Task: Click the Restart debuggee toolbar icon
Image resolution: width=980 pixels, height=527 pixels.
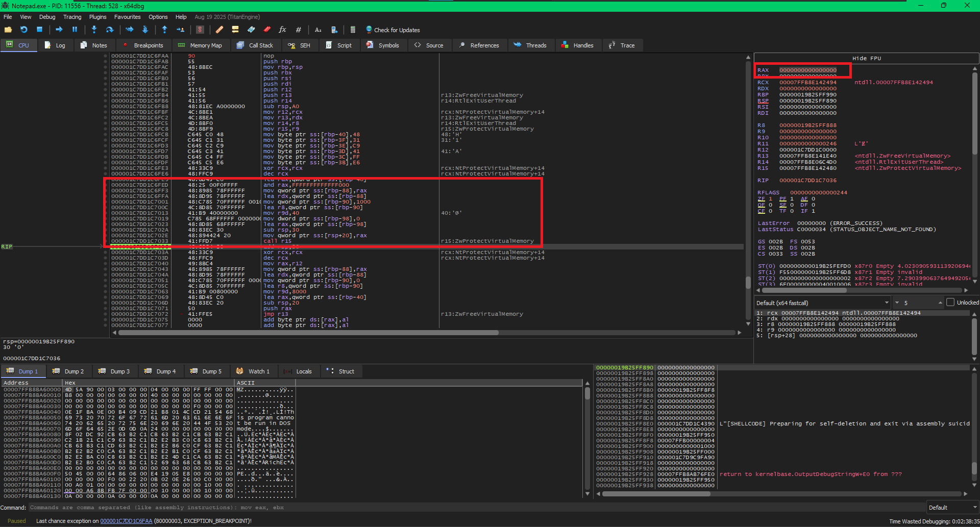Action: [x=23, y=30]
